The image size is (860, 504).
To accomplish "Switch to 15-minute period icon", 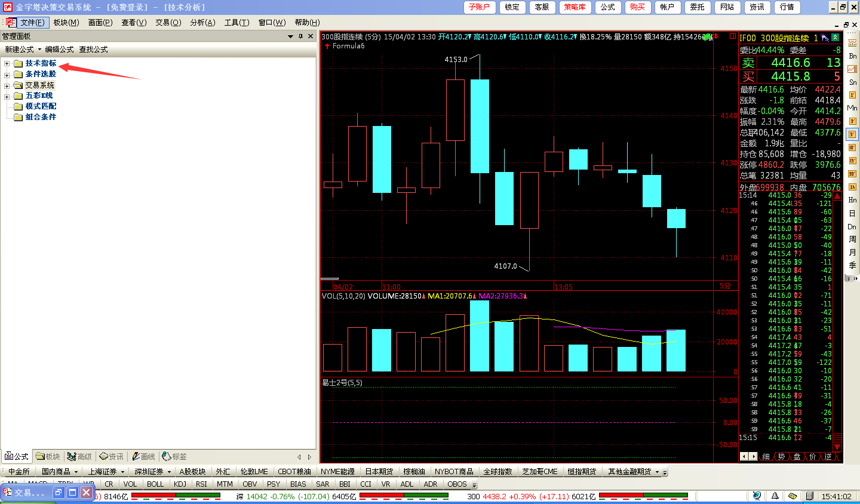I will (852, 161).
